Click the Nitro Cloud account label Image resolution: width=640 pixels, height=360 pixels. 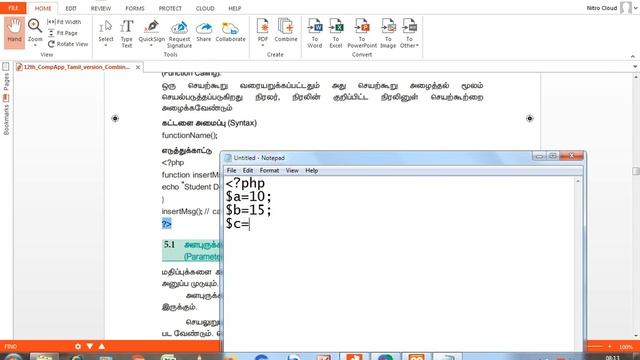[602, 8]
